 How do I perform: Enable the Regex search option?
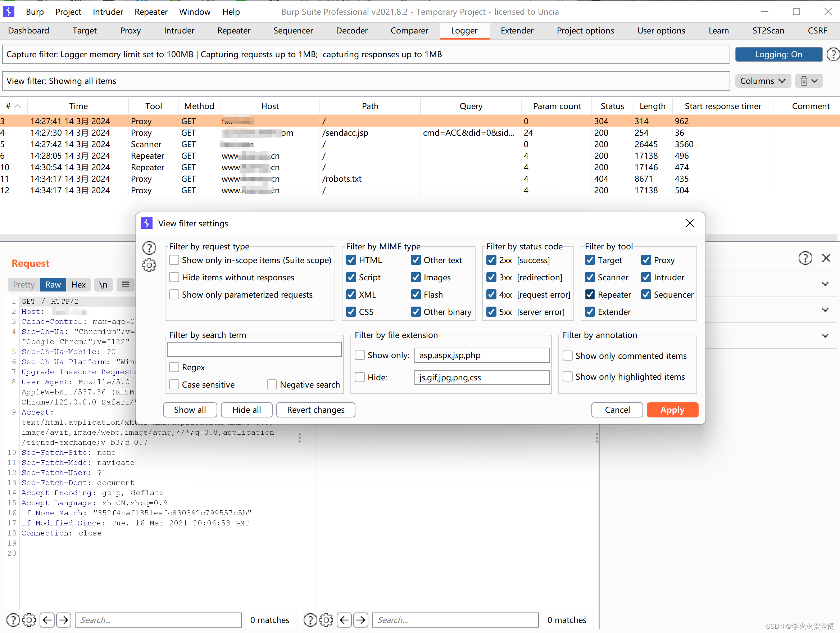174,367
